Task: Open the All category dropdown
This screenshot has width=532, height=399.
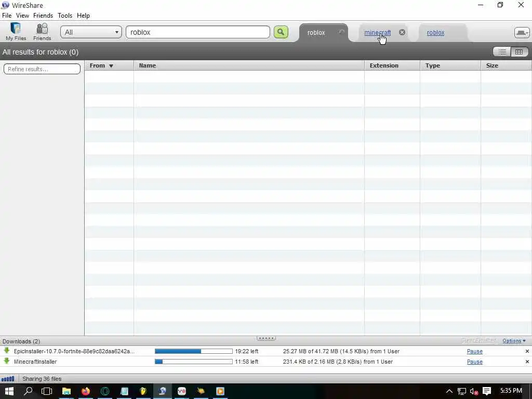Action: (91, 32)
